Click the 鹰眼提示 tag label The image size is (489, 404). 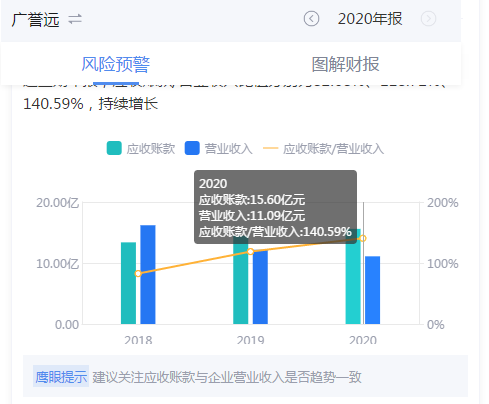pyautogui.click(x=61, y=377)
